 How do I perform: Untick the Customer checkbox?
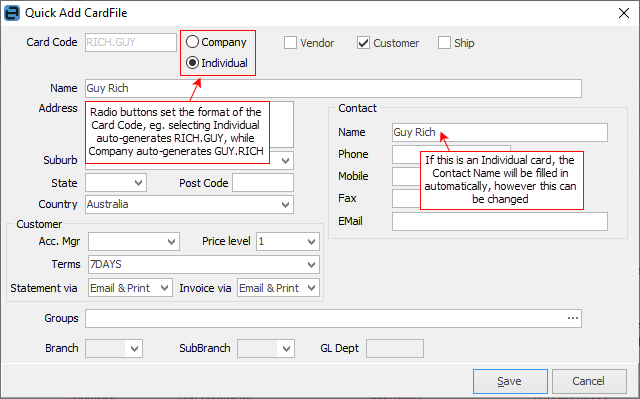coord(363,42)
